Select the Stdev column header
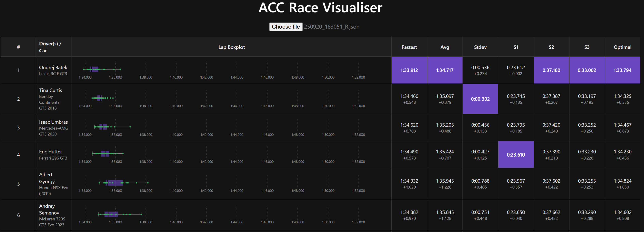The width and height of the screenshot is (644, 232). [x=480, y=47]
